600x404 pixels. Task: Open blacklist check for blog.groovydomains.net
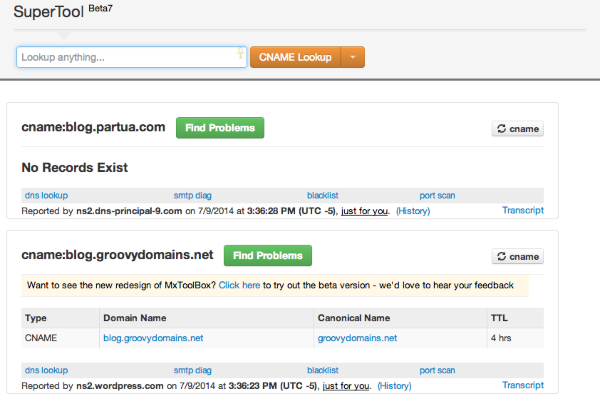click(323, 370)
